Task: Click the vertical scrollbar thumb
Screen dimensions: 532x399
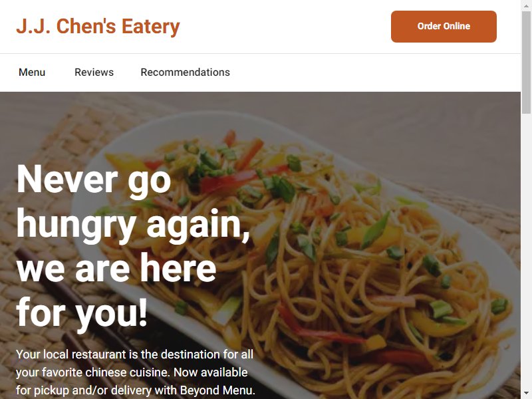Action: (526, 63)
